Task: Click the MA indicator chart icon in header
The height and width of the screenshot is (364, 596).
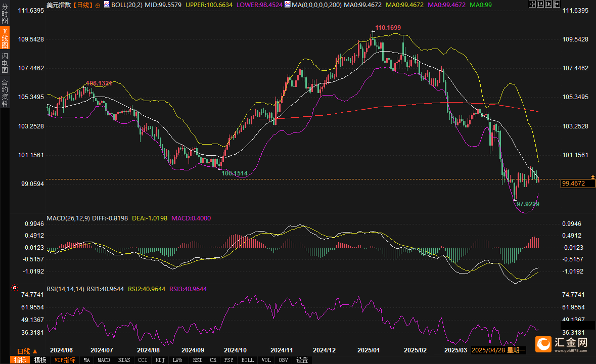Action: click(x=287, y=4)
